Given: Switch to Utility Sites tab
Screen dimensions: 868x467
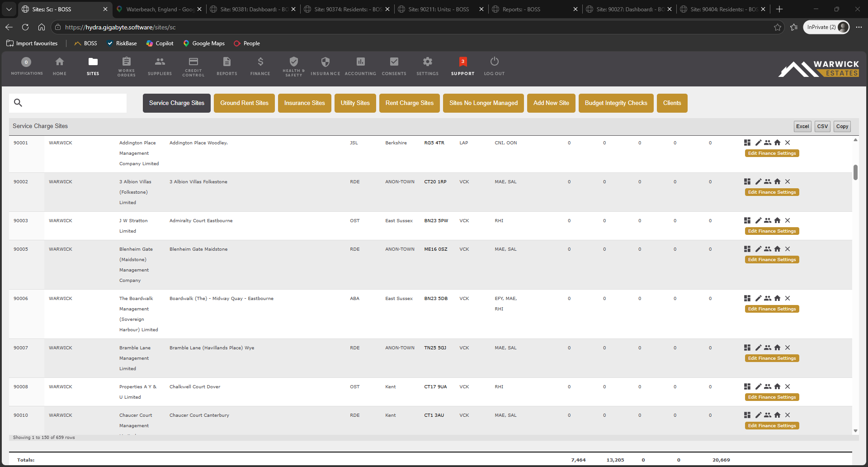Looking at the screenshot, I should 355,103.
